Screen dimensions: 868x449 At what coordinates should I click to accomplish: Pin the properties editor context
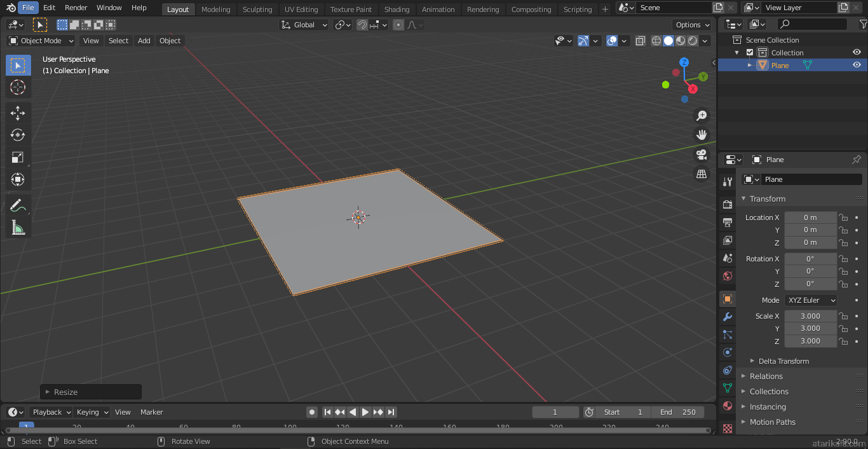(856, 160)
